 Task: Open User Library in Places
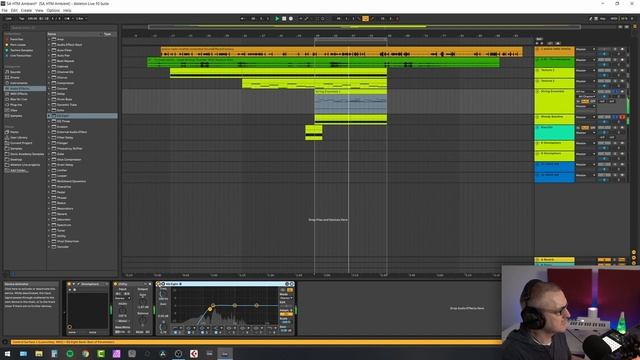point(17,138)
